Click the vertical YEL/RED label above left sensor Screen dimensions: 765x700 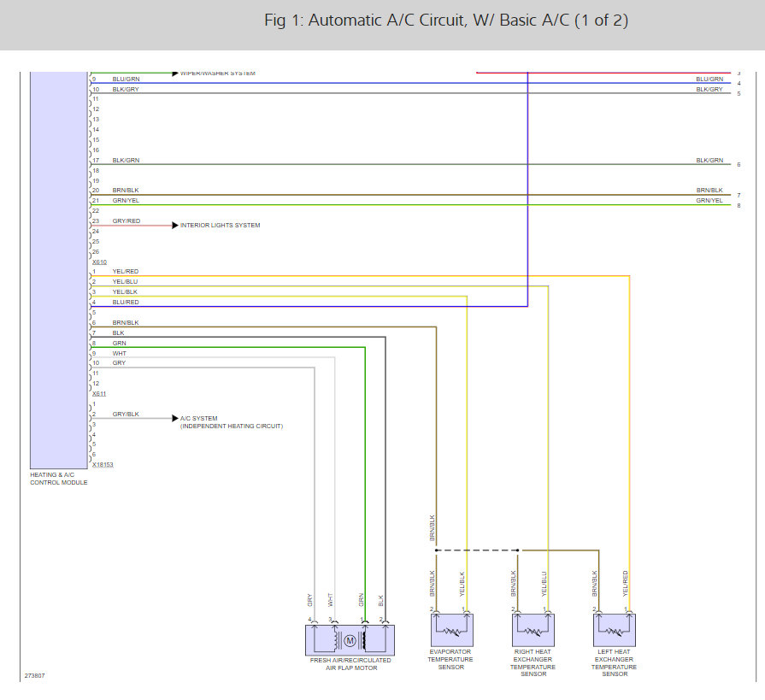pos(625,584)
